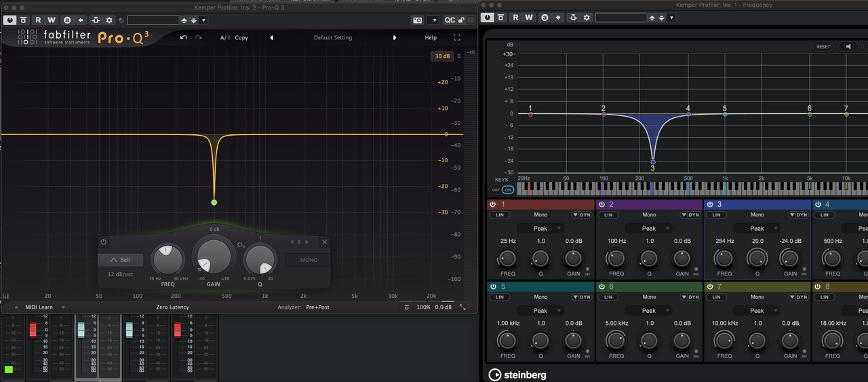Turn off the KEYS display in Frequency
Screen dimensions: 868x382
[x=496, y=190]
